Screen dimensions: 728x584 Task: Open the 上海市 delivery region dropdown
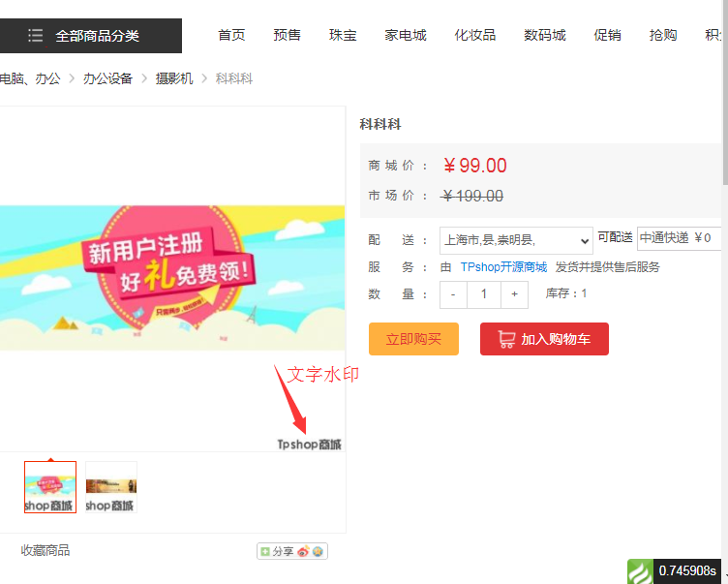516,240
